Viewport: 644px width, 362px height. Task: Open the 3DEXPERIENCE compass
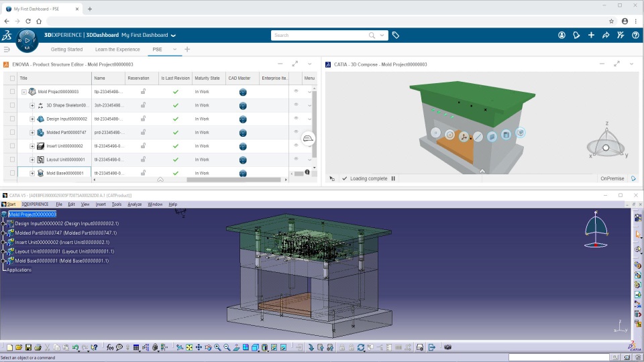pos(27,41)
